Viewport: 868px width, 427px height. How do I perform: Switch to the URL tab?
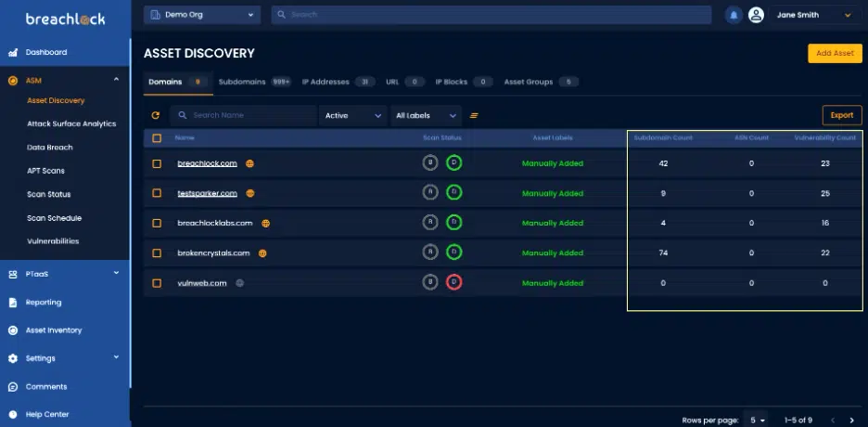click(405, 82)
